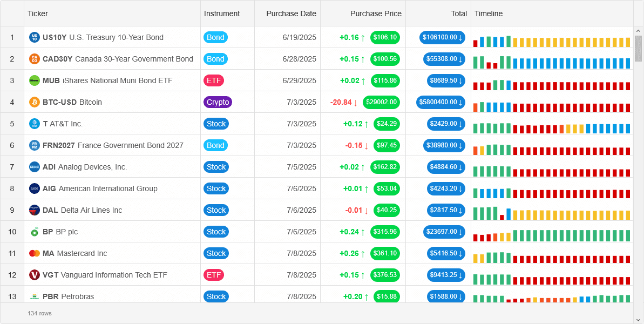Click the $2817.50 total for DAL
Screen dimensions: 644x324
tap(446, 210)
